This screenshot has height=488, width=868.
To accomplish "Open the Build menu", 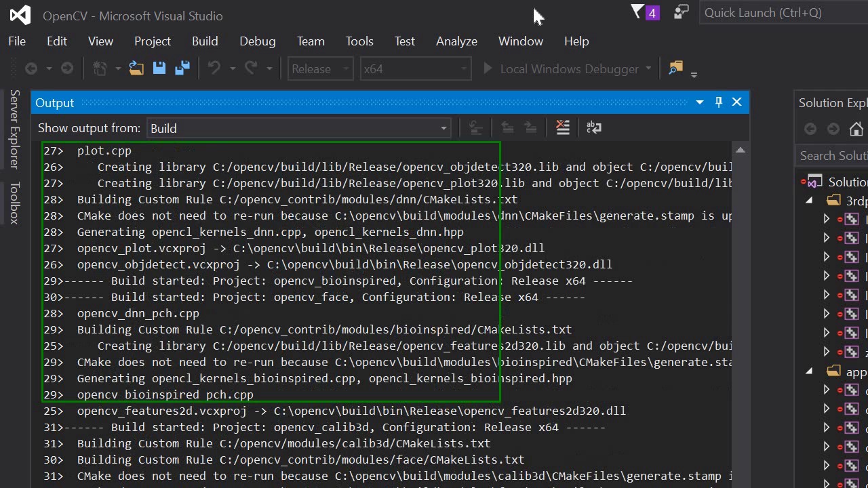I will [205, 41].
